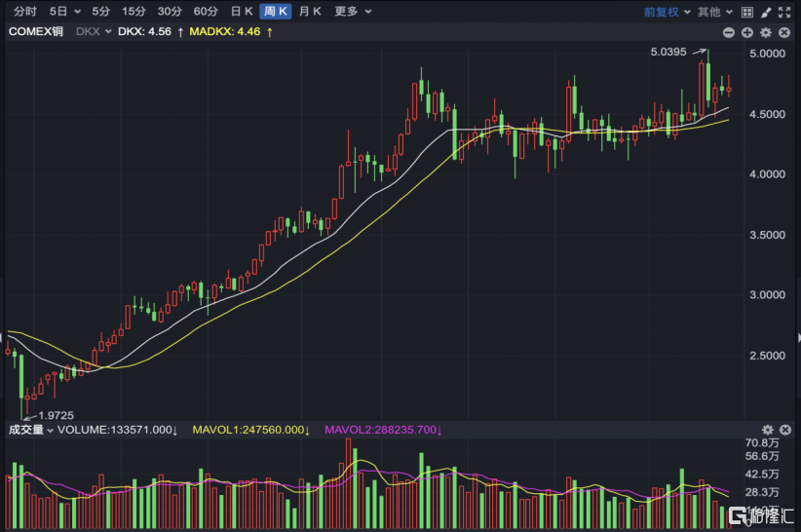Open the 更多 more periods dropdown
The width and height of the screenshot is (801, 532).
(x=353, y=12)
